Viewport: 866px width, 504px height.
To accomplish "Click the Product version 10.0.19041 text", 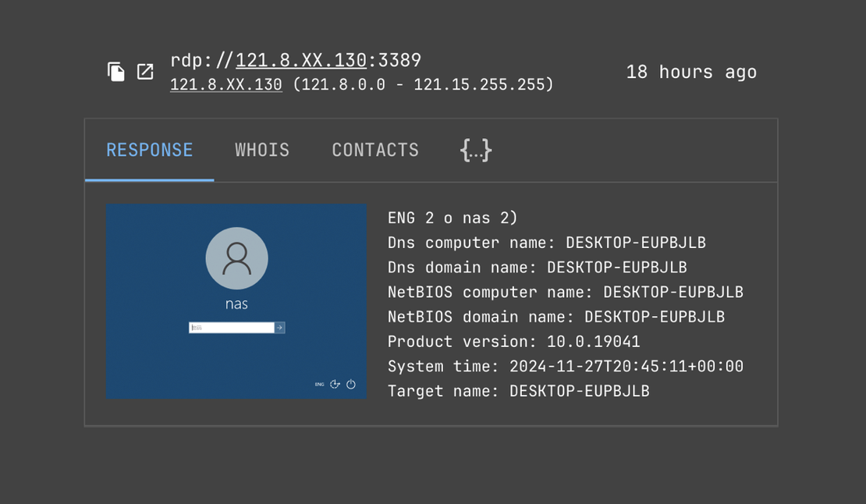I will click(515, 341).
